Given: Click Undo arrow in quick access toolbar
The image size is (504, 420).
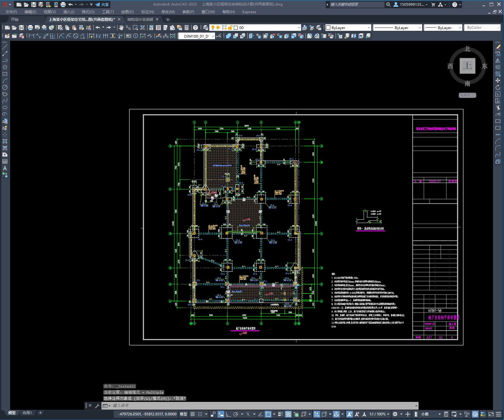Looking at the screenshot, I should 70,5.
